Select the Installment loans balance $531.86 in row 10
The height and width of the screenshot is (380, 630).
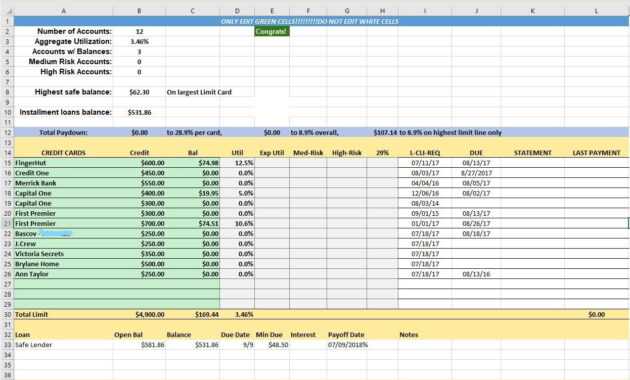[x=139, y=112]
